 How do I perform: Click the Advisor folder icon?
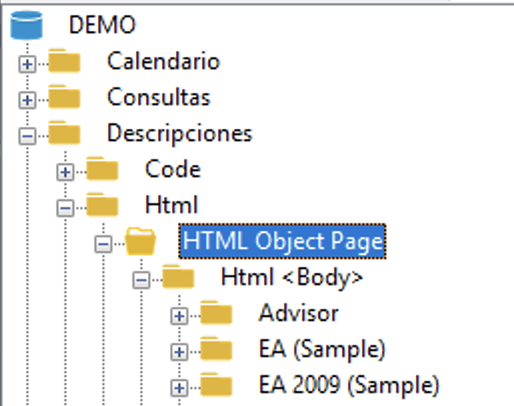coord(216,313)
